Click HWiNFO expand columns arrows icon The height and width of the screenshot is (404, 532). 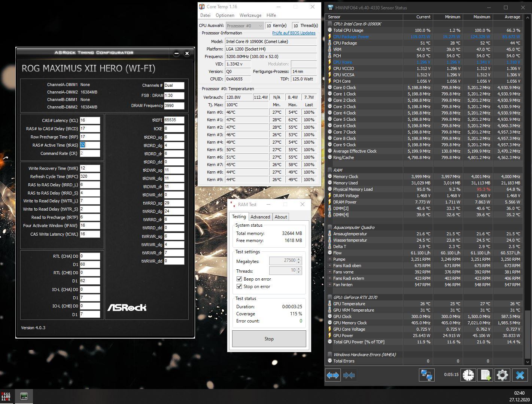pos(332,375)
